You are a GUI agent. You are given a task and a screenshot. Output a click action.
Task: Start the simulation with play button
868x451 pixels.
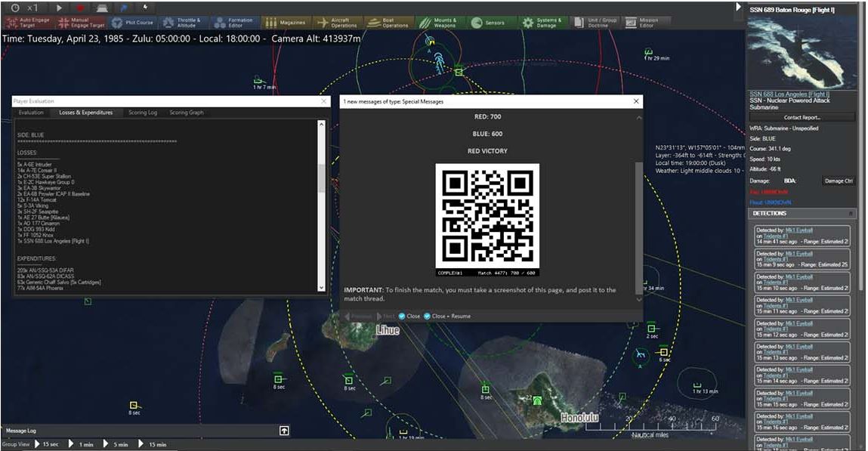pyautogui.click(x=59, y=8)
